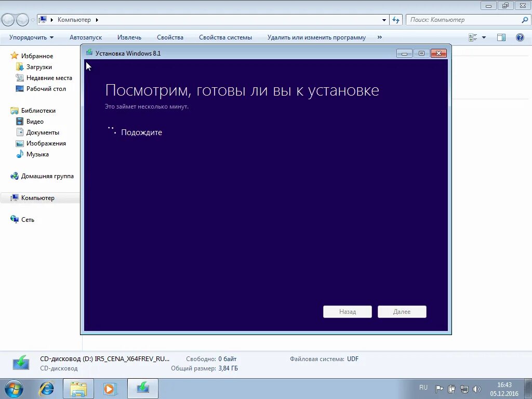The height and width of the screenshot is (399, 532).
Task: Click Извлечь in the Explorer toolbar
Action: click(x=129, y=37)
